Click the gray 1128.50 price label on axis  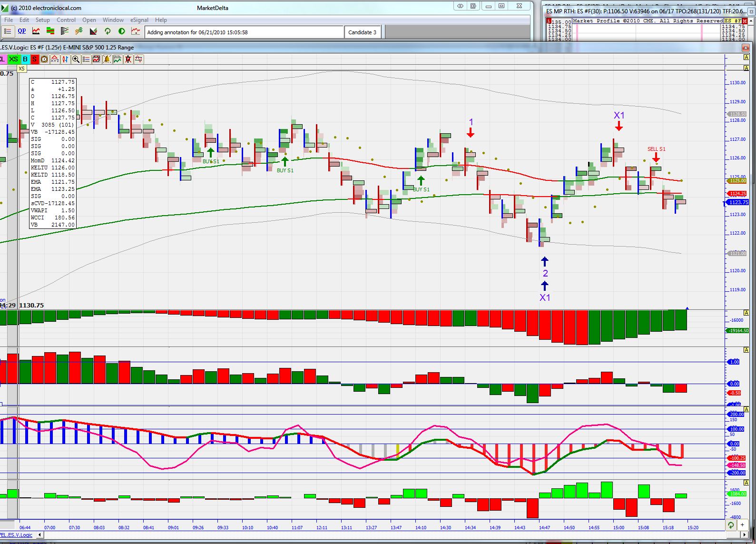tap(738, 114)
